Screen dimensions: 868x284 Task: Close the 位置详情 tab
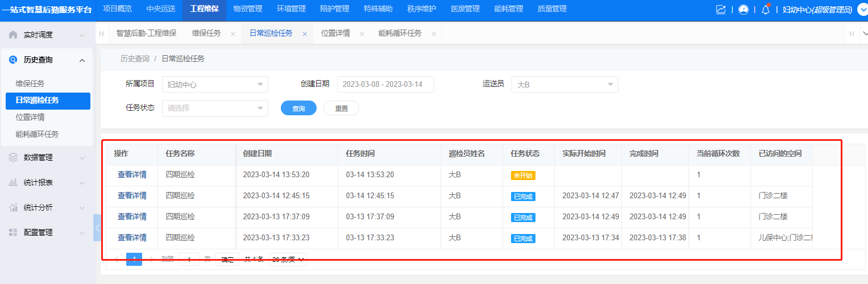(362, 34)
